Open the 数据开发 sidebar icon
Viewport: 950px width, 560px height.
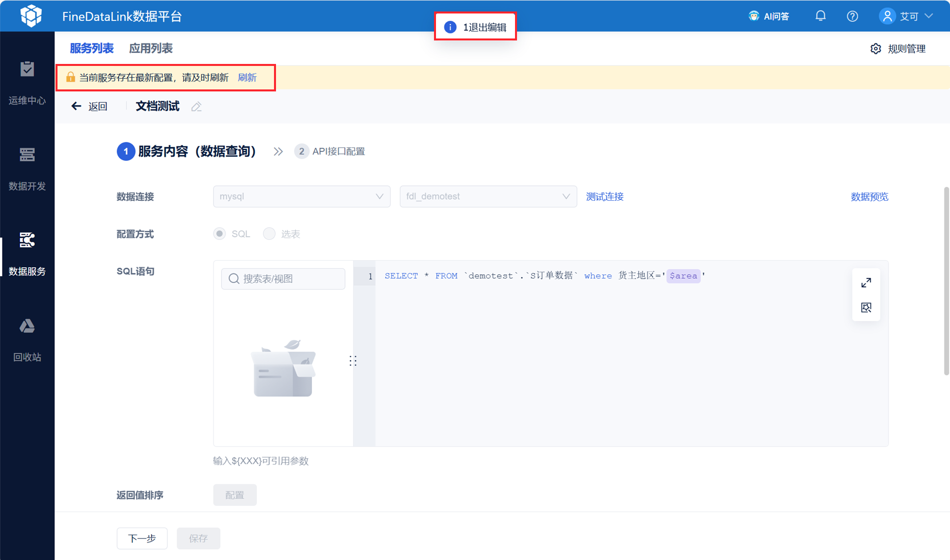click(27, 155)
